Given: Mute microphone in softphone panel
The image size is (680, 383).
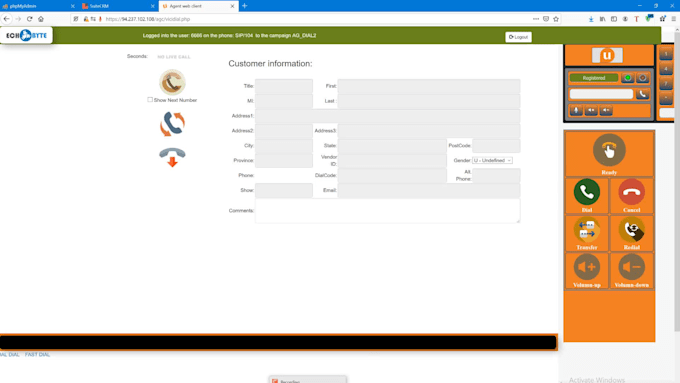Looking at the screenshot, I should tap(576, 110).
